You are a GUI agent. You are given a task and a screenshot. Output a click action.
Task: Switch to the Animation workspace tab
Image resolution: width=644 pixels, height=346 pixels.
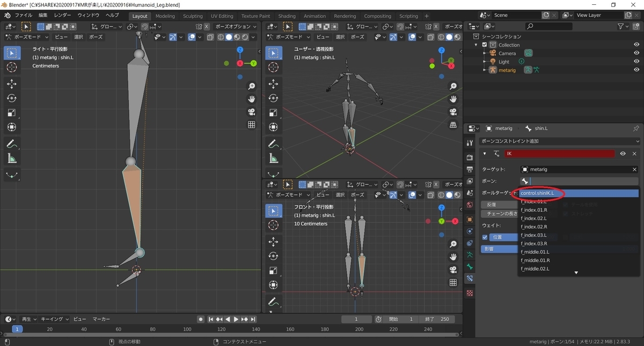(314, 16)
